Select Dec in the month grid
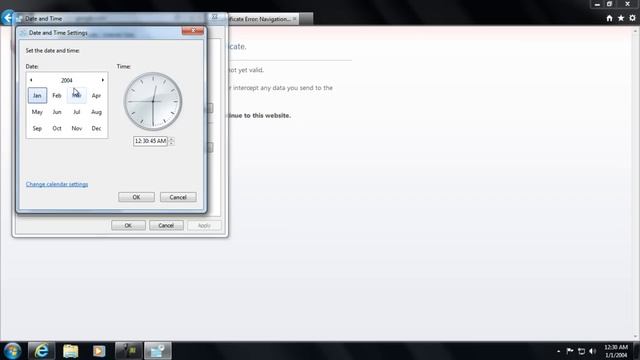This screenshot has width=640, height=360. pyautogui.click(x=96, y=128)
